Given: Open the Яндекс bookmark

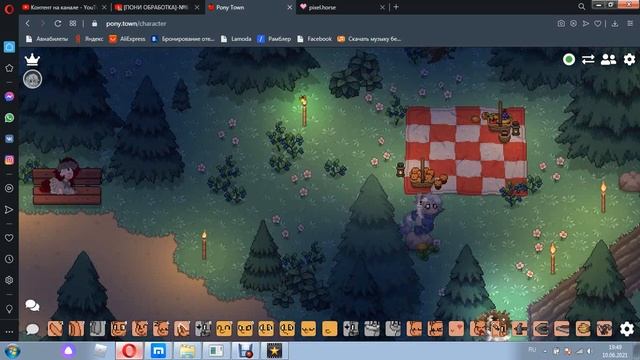Looking at the screenshot, I should coord(89,39).
